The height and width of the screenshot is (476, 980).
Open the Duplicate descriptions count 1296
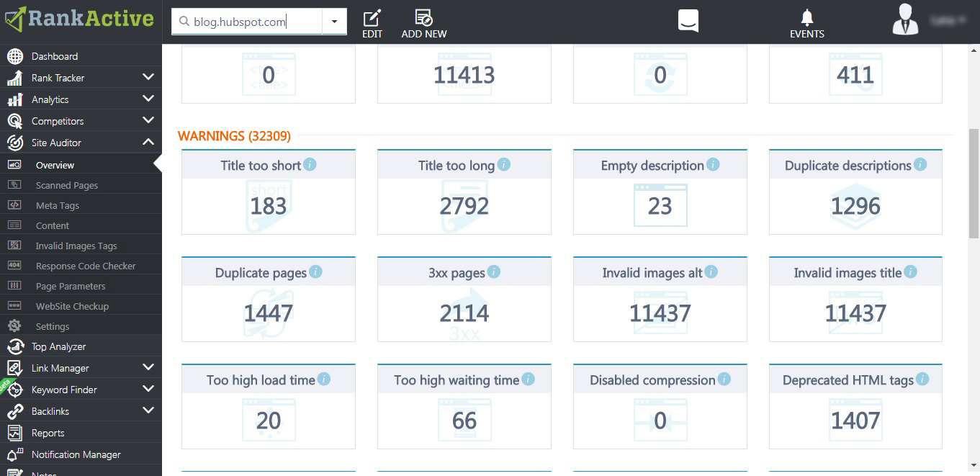click(x=855, y=207)
